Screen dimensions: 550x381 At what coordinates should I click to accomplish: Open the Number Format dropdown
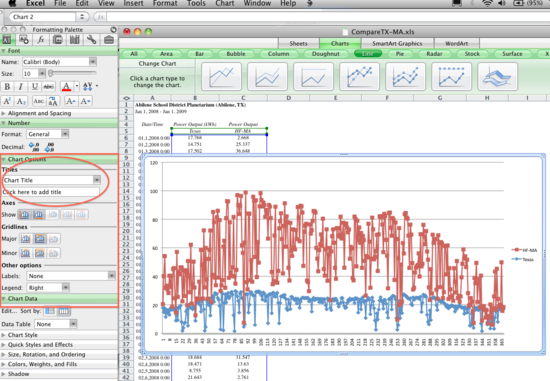(x=65, y=134)
